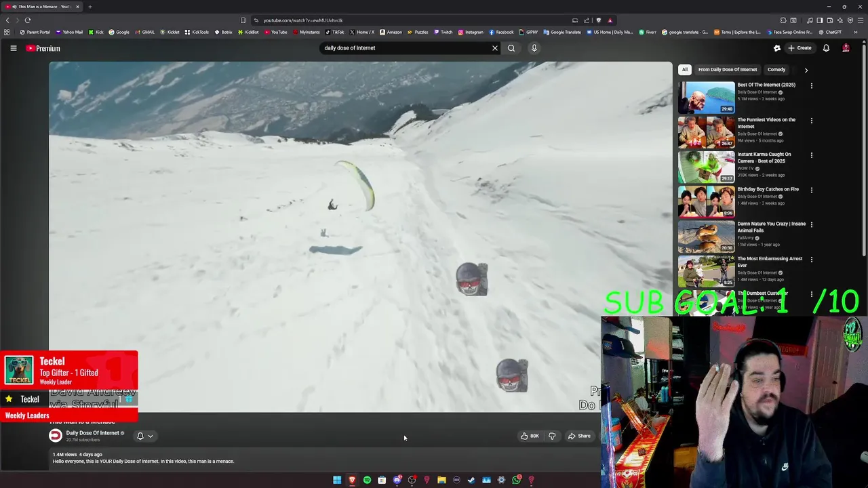This screenshot has height=488, width=868.
Task: Open the YouTube notifications bell in header
Action: (826, 48)
